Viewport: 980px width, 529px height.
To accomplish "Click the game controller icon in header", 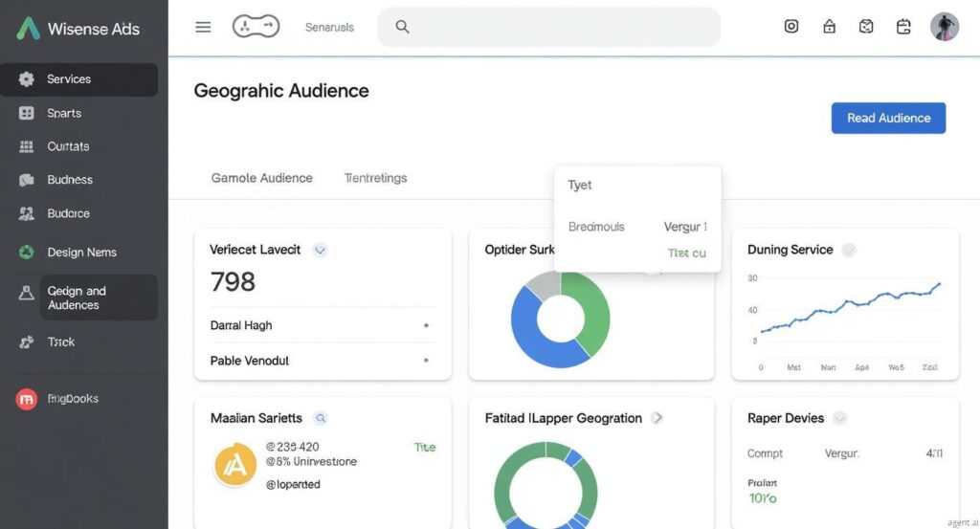I will pos(256,27).
